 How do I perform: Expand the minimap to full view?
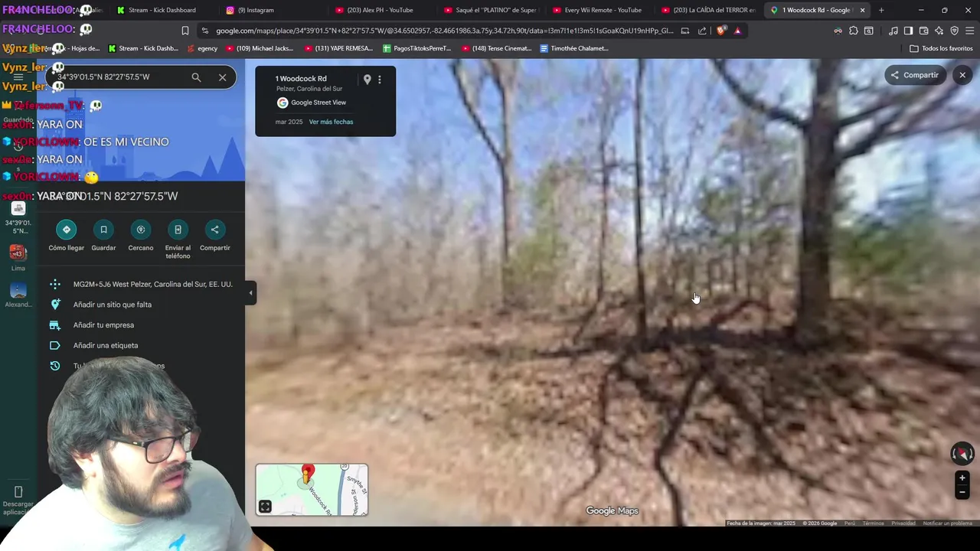(265, 507)
